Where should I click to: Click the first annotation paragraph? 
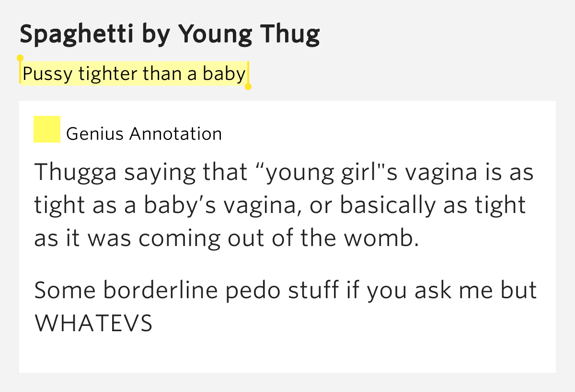click(283, 205)
